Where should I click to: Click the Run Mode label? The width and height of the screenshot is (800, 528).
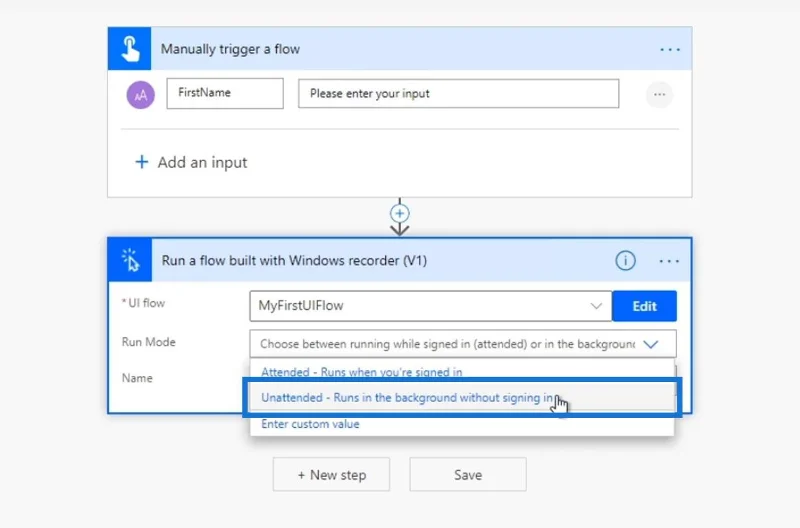(148, 342)
